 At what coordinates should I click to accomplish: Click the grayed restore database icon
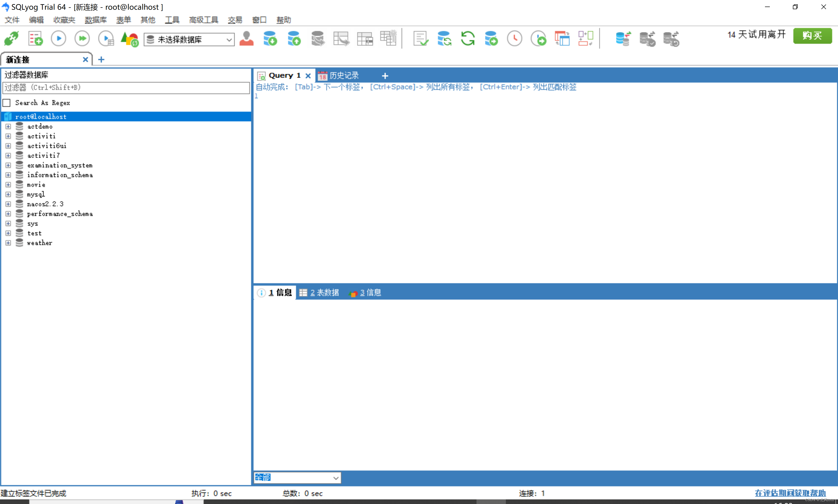[318, 39]
